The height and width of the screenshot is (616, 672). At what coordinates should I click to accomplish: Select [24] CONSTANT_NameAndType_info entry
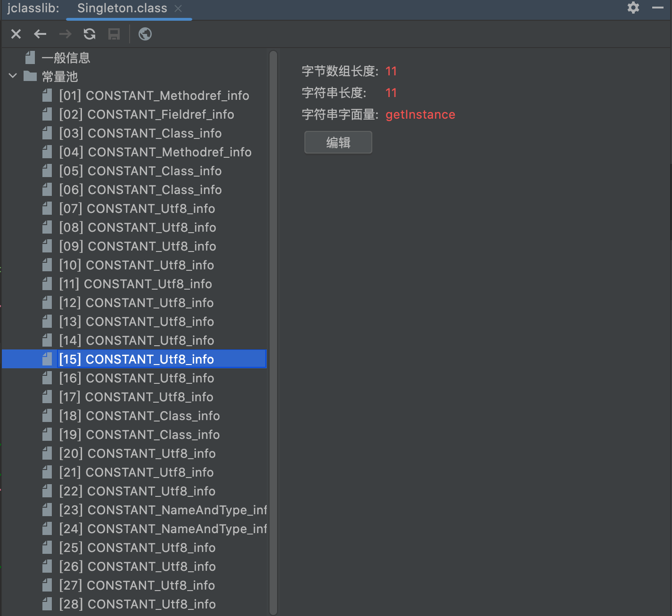click(x=163, y=529)
